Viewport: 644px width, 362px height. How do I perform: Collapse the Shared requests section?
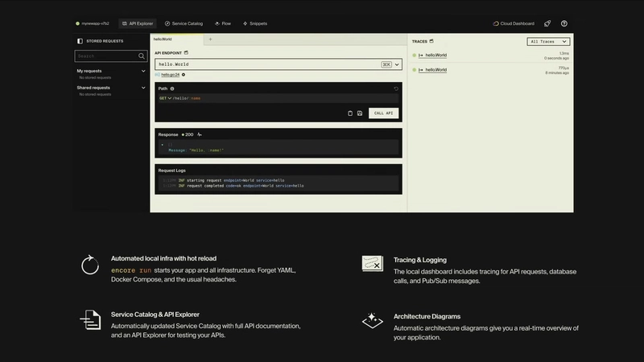pyautogui.click(x=143, y=88)
